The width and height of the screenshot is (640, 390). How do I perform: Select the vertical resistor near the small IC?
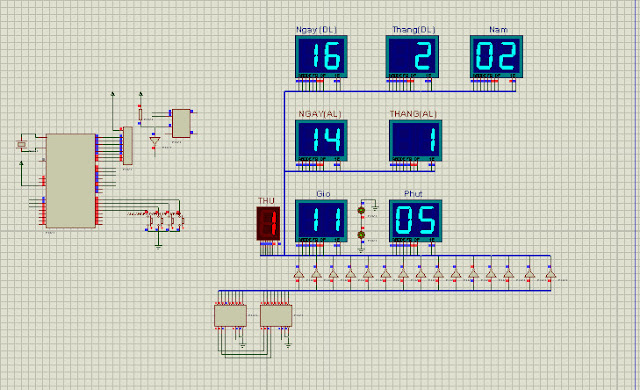click(140, 114)
